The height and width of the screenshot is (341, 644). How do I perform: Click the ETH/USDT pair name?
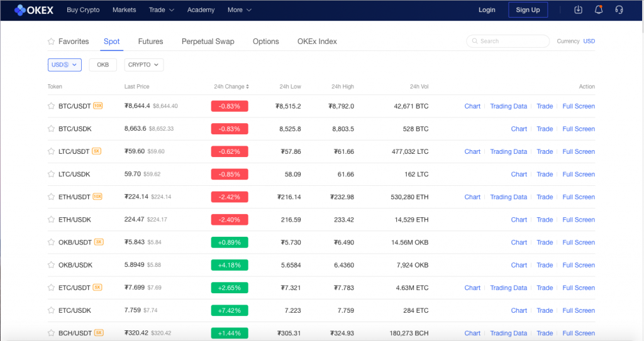74,197
